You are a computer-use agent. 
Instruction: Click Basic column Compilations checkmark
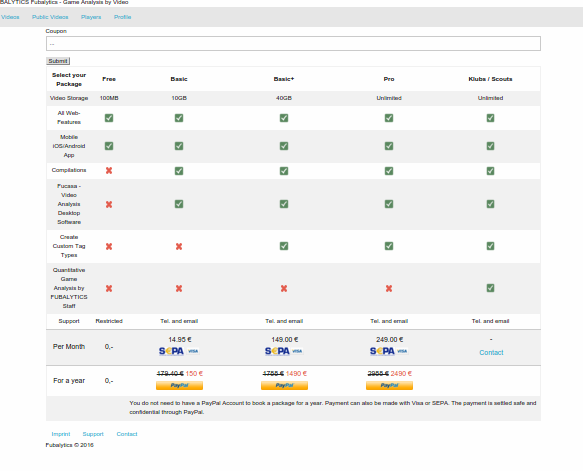pos(179,171)
